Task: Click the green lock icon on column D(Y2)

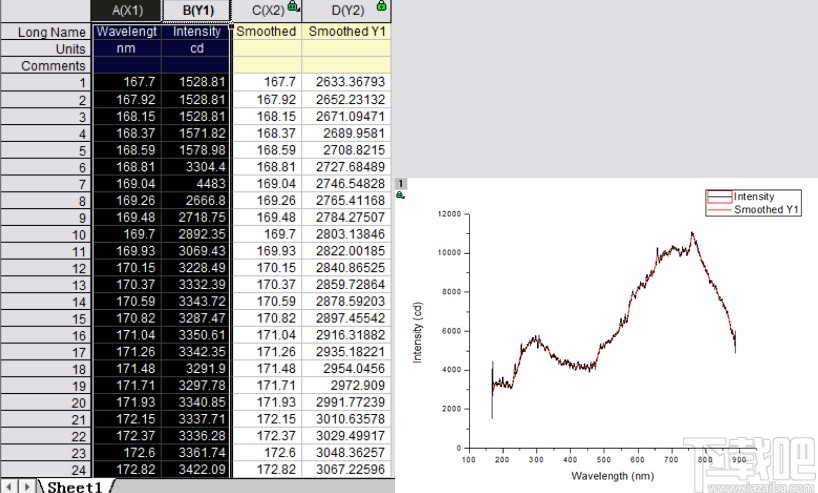Action: pyautogui.click(x=381, y=6)
